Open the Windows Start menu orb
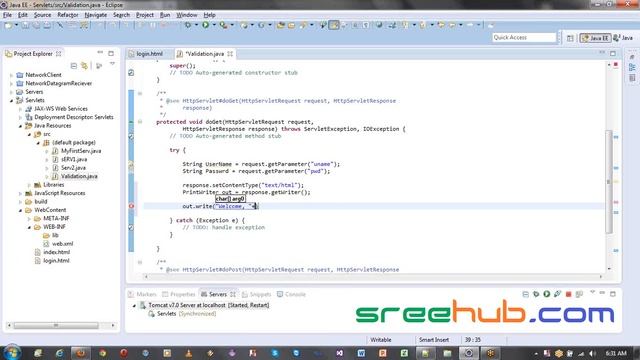This screenshot has height=360, width=640. (12, 353)
